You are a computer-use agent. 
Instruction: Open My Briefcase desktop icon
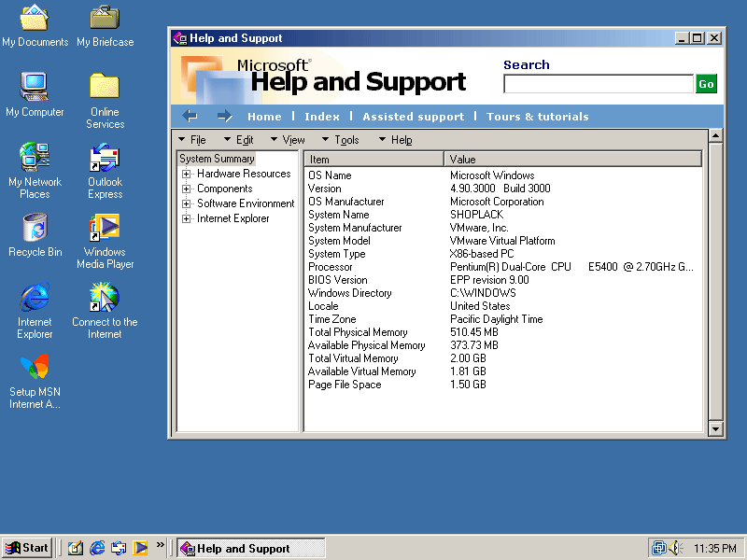(105, 26)
